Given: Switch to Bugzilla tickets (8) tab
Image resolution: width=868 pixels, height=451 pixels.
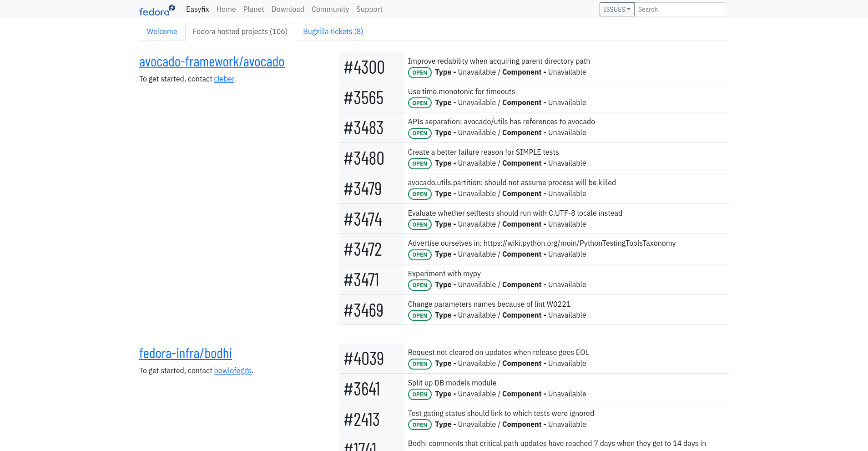Looking at the screenshot, I should pos(333,31).
